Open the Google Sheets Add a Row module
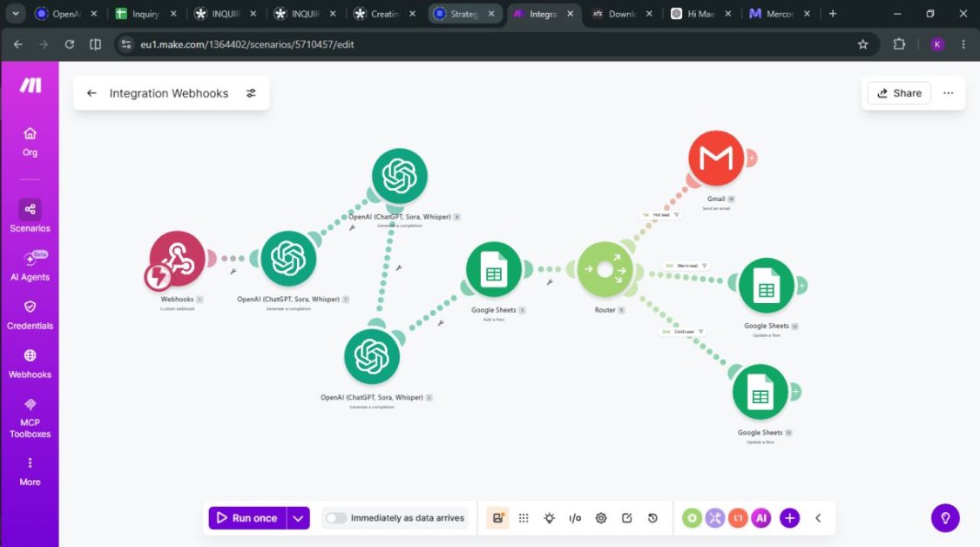Viewport: 980px width, 547px height. pos(494,270)
